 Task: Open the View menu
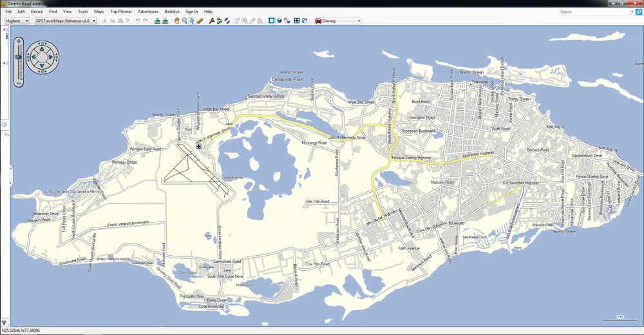click(x=68, y=12)
